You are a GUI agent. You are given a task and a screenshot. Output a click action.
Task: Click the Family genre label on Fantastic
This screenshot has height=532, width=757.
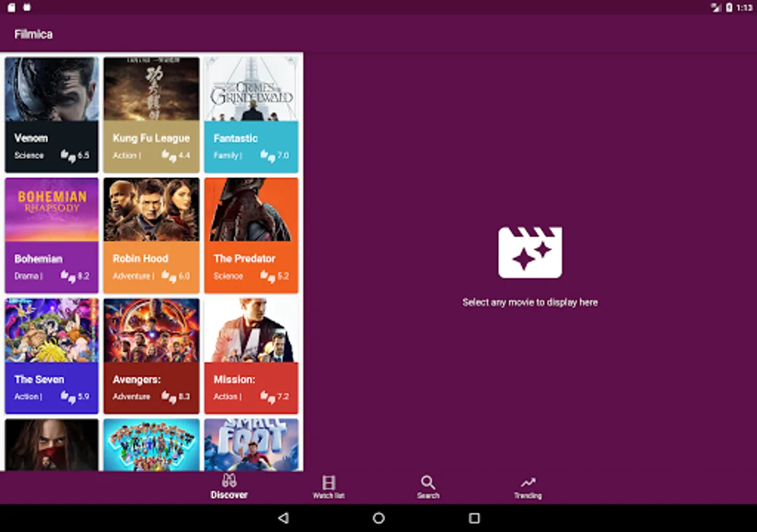(x=228, y=155)
